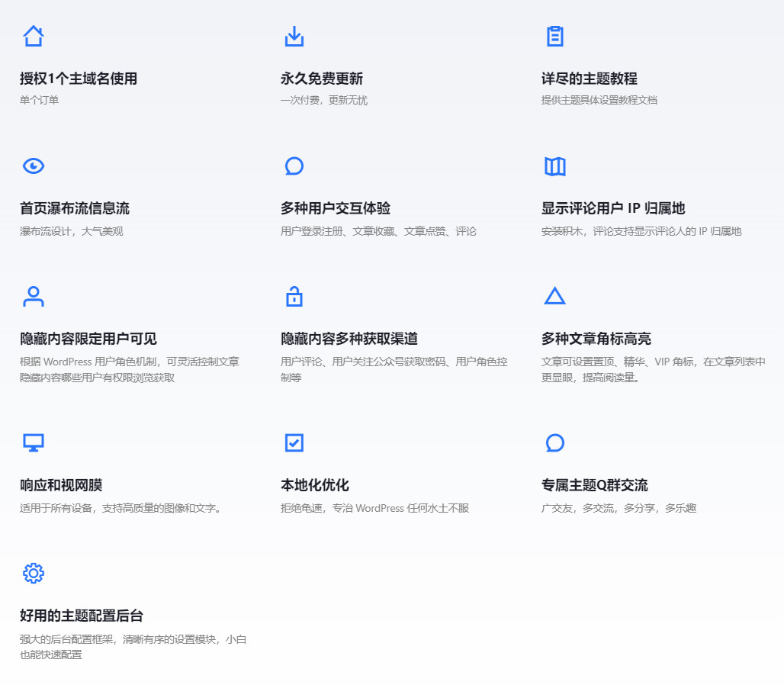Click the map icon above 显示评论用户 IP 归属地
This screenshot has width=784, height=685.
(x=555, y=166)
